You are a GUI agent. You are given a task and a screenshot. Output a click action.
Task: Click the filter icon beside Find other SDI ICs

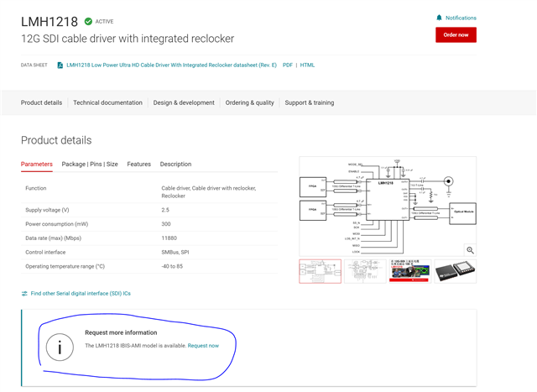(24, 293)
